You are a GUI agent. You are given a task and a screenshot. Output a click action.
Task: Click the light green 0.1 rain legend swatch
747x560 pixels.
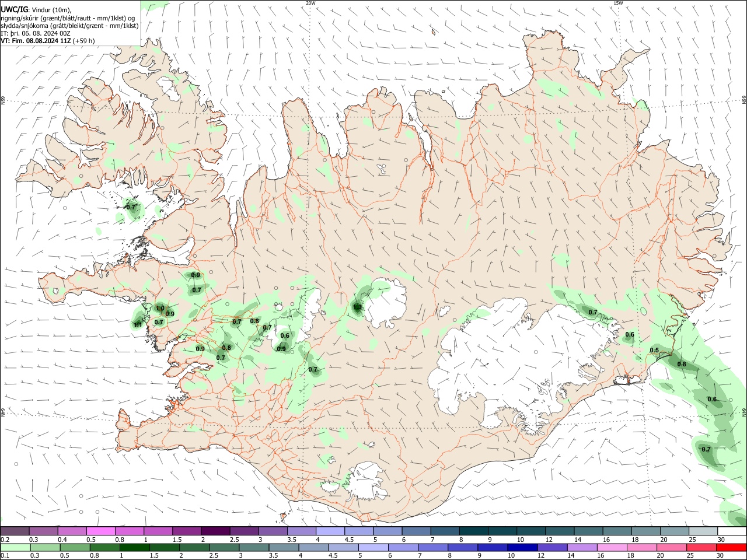15,548
